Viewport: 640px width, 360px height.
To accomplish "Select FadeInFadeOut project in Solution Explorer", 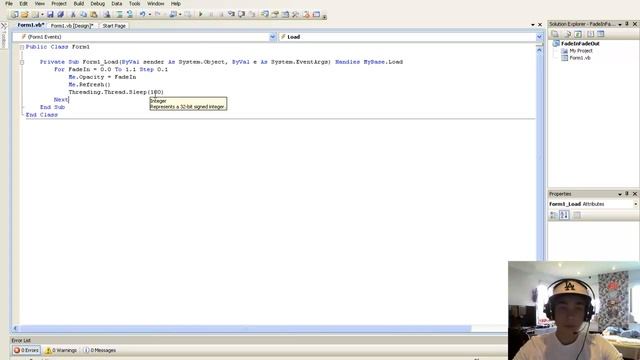I will coord(580,44).
